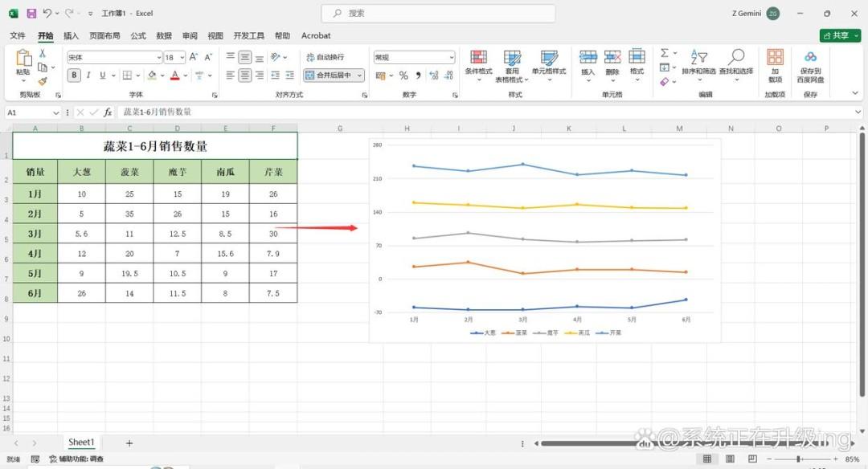Open the Formulas (公式) ribbon tab
868x469 pixels.
(138, 35)
